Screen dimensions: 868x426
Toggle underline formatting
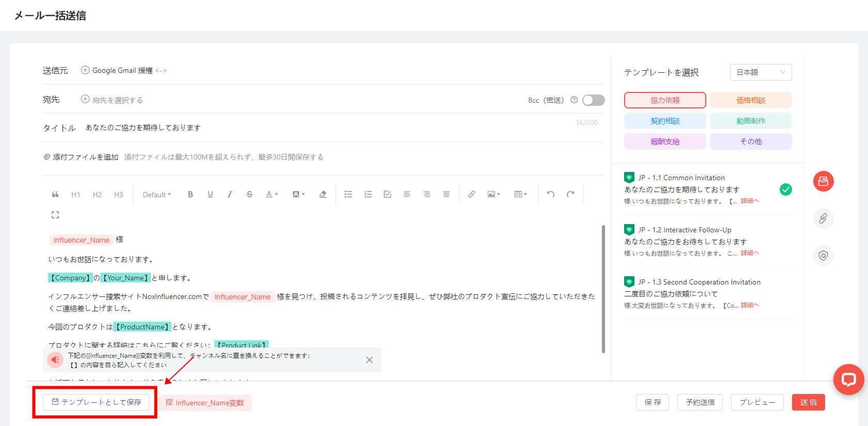(x=210, y=195)
